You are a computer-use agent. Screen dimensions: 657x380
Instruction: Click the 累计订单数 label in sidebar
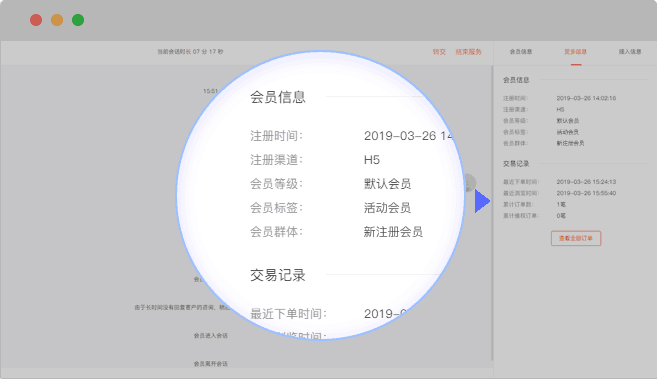pyautogui.click(x=518, y=204)
